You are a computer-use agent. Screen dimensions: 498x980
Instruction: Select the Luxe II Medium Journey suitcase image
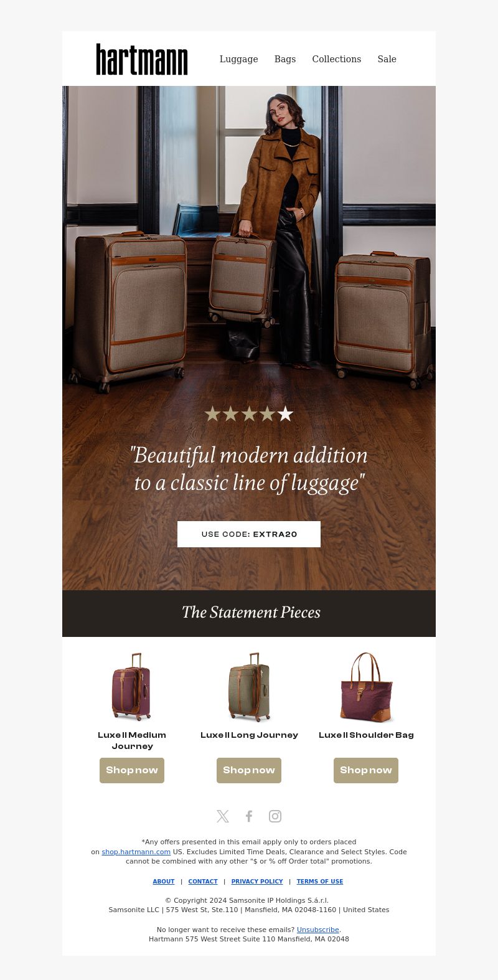click(132, 687)
